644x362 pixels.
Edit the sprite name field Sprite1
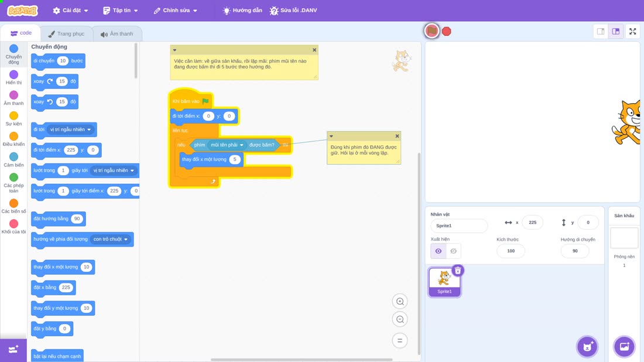click(x=459, y=226)
